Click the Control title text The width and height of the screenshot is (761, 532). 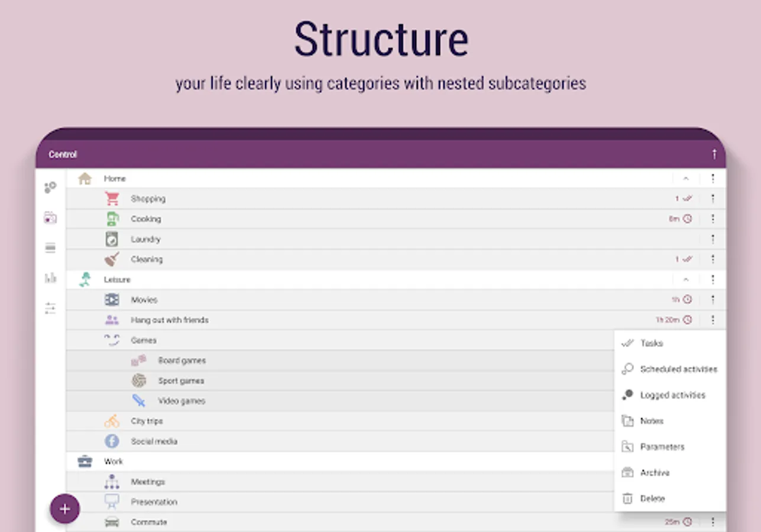coord(63,155)
